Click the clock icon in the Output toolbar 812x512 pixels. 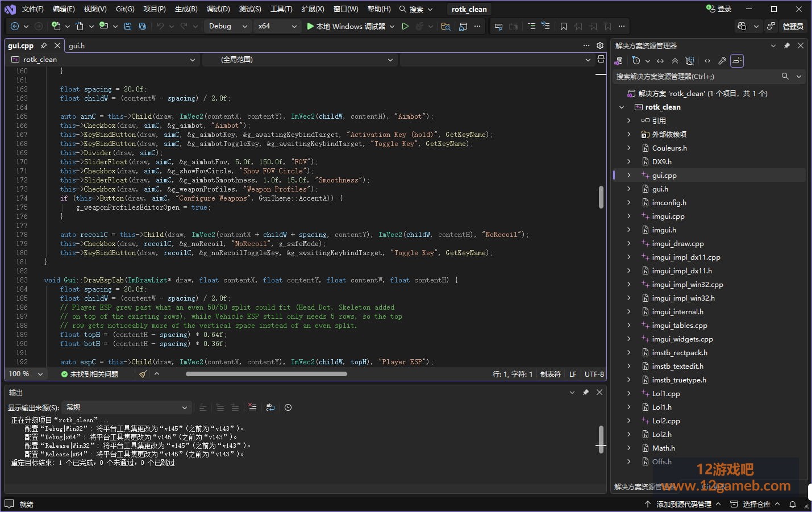coord(288,407)
